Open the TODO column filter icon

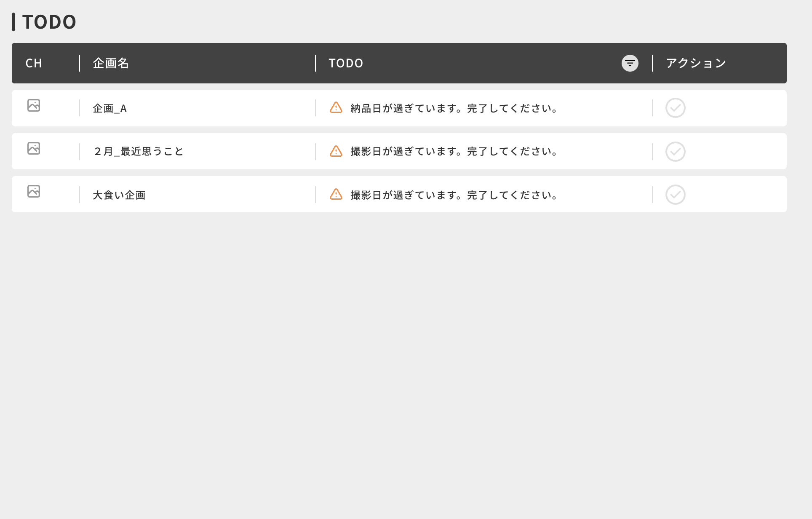point(630,63)
